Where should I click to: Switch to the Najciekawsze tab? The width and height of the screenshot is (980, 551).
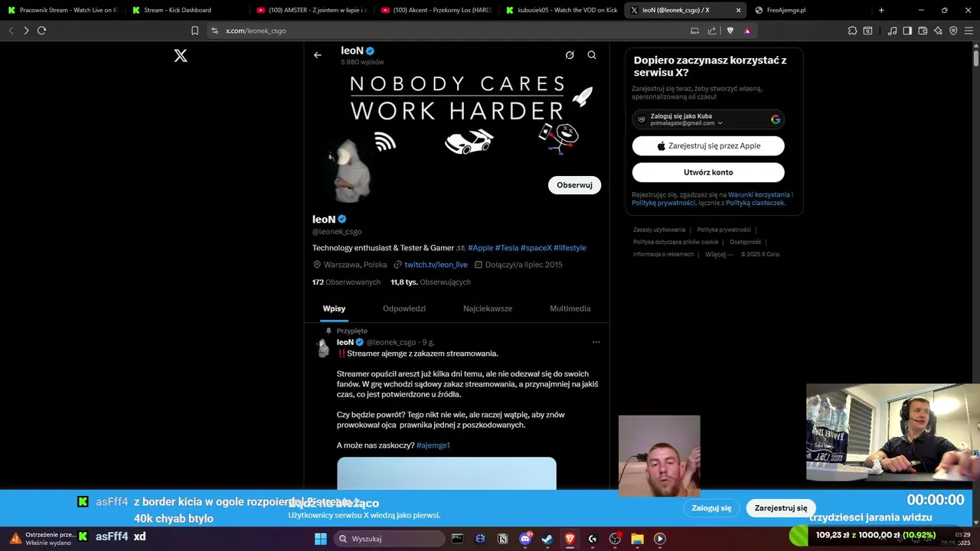pyautogui.click(x=488, y=308)
